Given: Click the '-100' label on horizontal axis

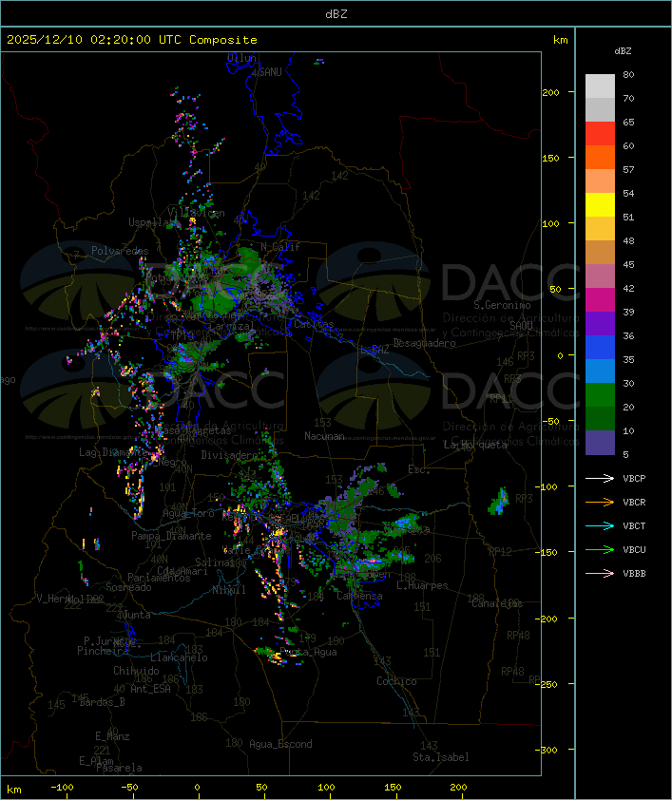Looking at the screenshot, I should tap(62, 788).
